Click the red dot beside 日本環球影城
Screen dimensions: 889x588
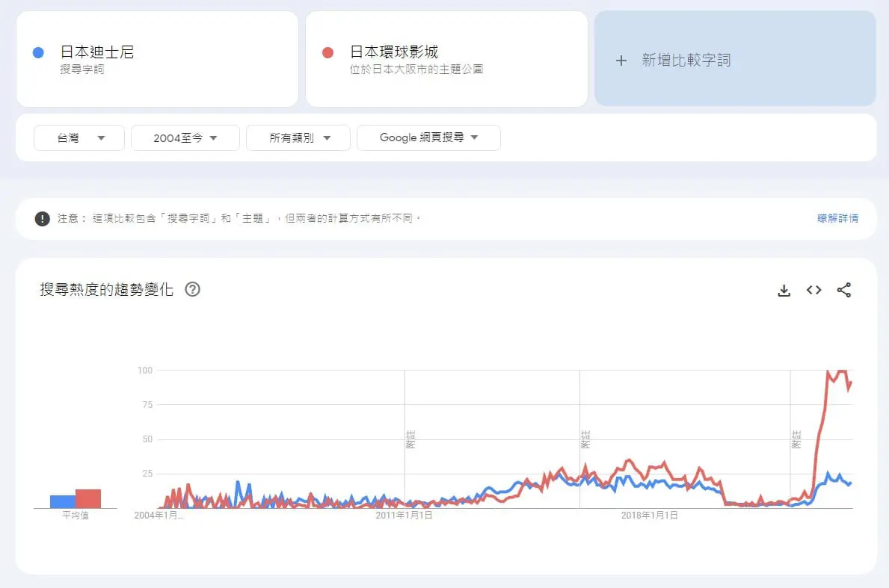[x=327, y=53]
